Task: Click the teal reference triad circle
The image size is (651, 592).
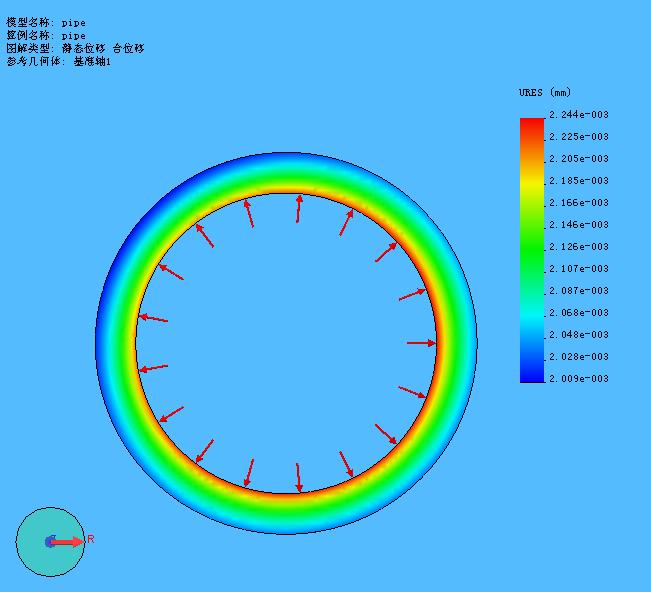Action: 50,542
